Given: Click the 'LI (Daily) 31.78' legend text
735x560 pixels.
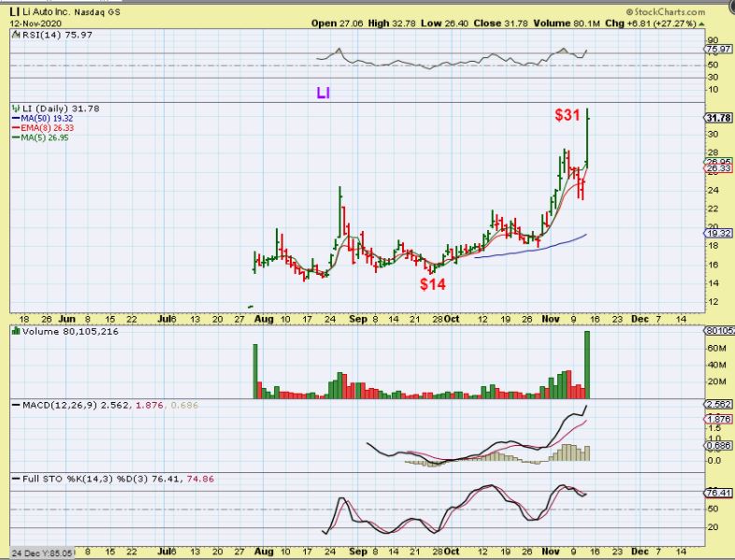Looking at the screenshot, I should pos(61,108).
